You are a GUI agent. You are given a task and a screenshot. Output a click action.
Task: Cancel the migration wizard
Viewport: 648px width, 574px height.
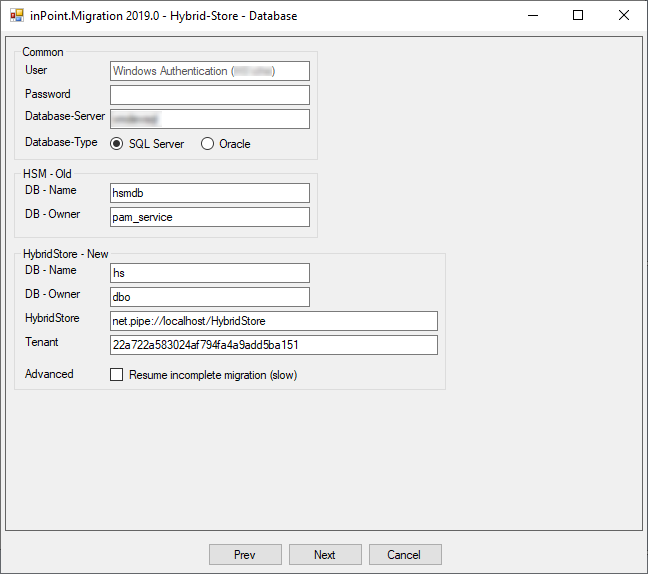click(405, 555)
